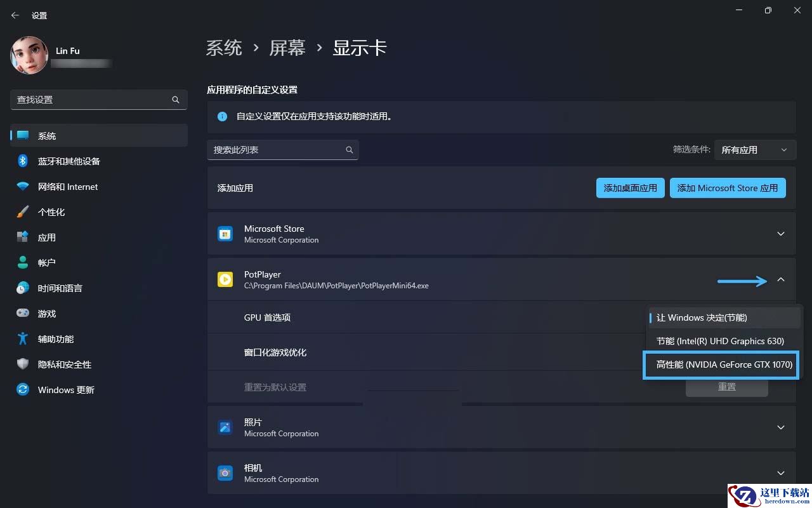This screenshot has width=812, height=508.
Task: Click the 筛选条件 label
Action: [x=691, y=150]
